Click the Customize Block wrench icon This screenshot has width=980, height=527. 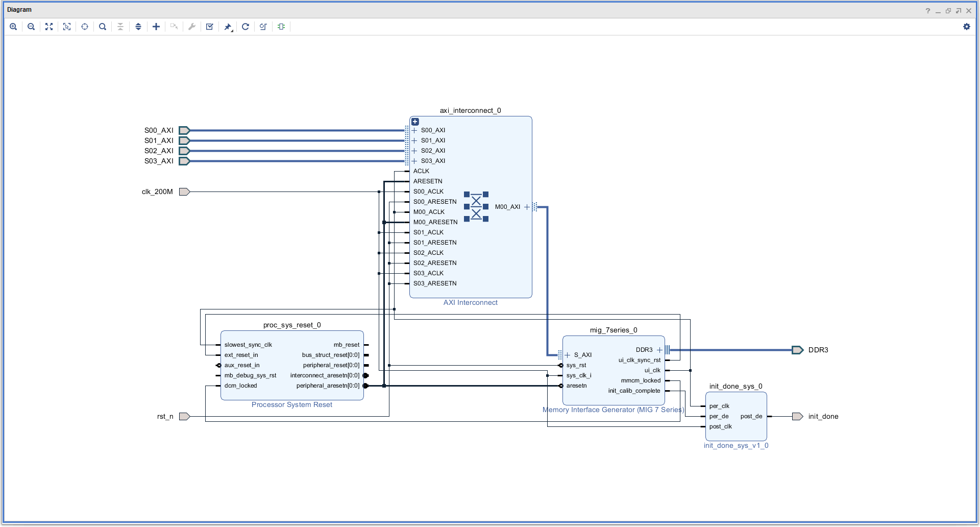pyautogui.click(x=192, y=27)
